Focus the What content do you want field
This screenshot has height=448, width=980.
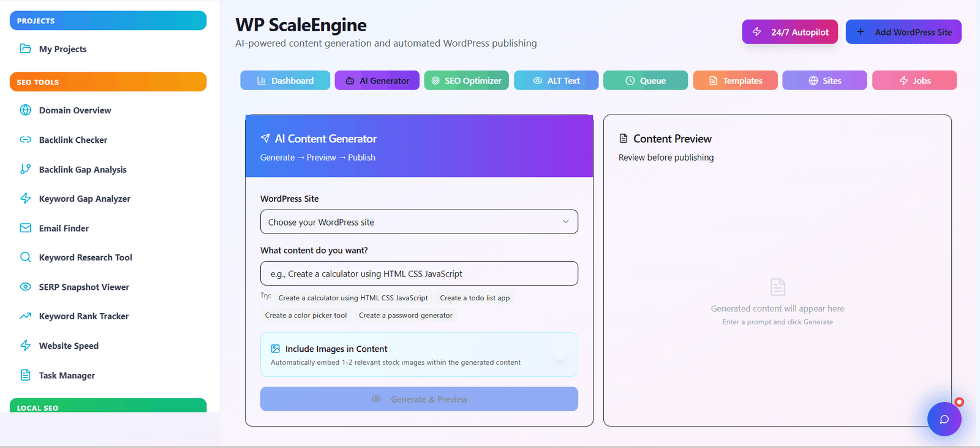(419, 273)
